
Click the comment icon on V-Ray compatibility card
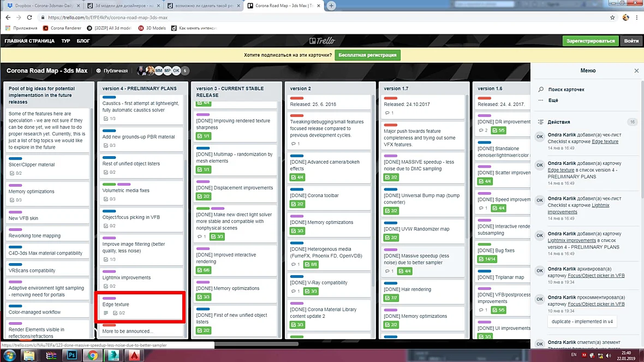pos(293,292)
